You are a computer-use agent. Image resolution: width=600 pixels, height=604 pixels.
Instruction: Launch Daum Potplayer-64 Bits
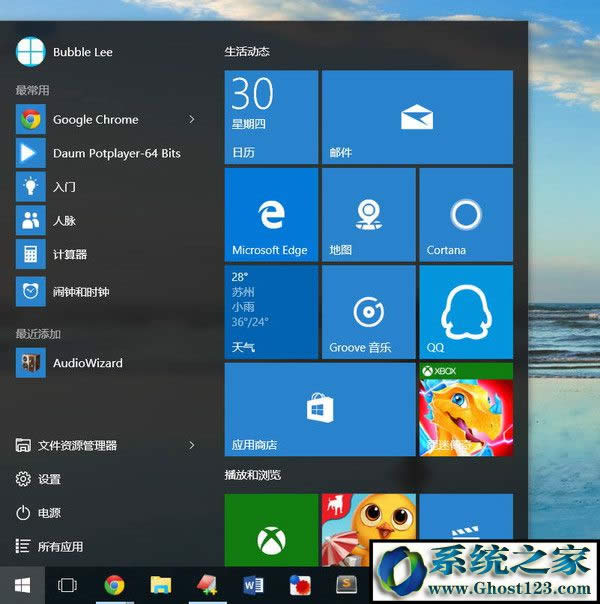(116, 153)
